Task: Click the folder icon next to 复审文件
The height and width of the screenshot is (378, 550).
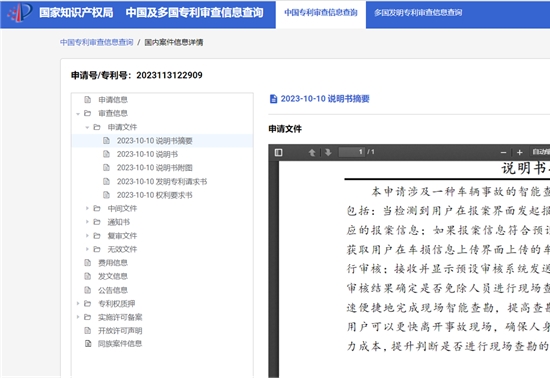Action: pos(97,236)
